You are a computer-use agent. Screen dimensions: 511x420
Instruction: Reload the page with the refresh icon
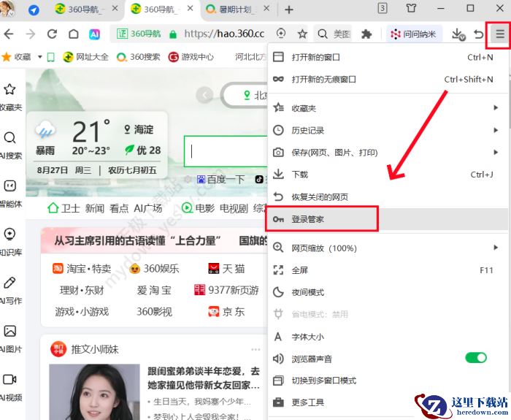[52, 34]
